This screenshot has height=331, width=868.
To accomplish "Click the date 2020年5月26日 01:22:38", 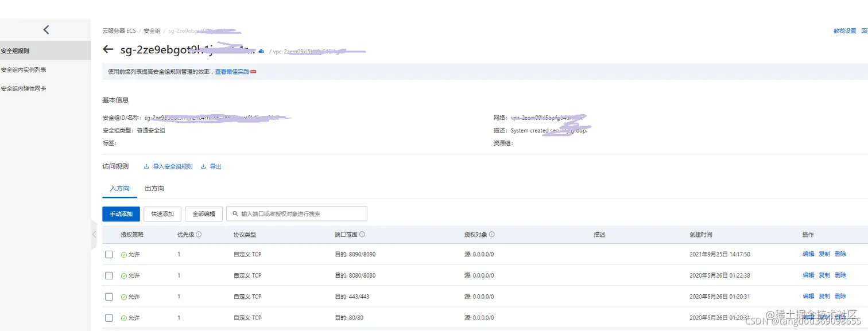I will tap(720, 275).
